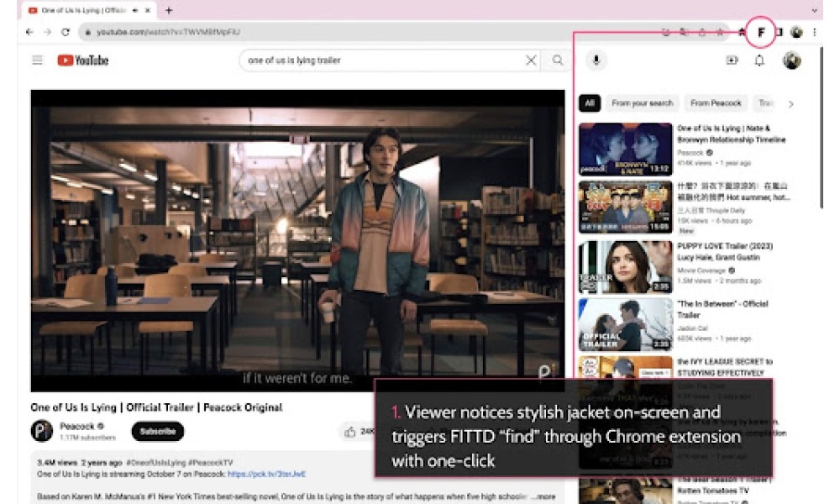The width and height of the screenshot is (840, 504).
Task: Clear the search box with the X
Action: [531, 60]
